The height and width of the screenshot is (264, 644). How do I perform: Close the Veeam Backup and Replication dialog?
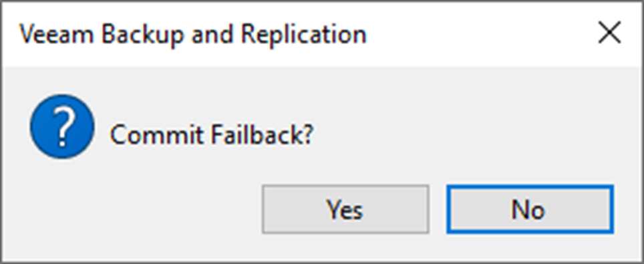[609, 33]
